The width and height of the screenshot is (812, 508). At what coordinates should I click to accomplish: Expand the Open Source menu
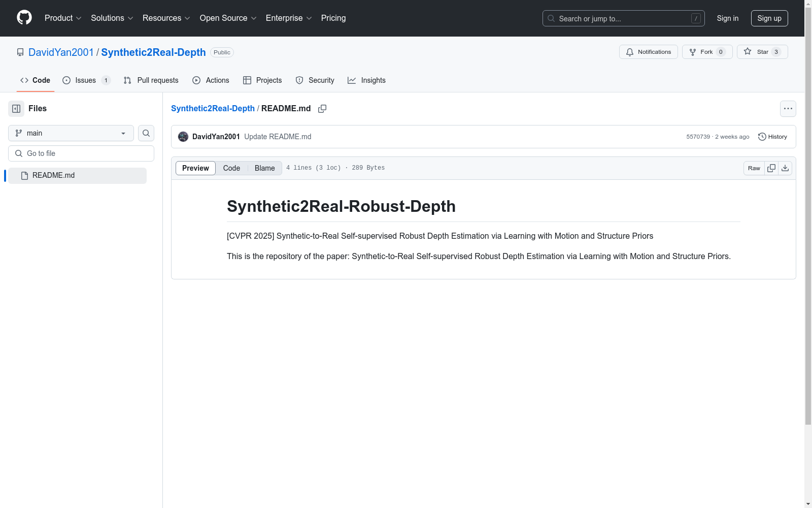[228, 18]
